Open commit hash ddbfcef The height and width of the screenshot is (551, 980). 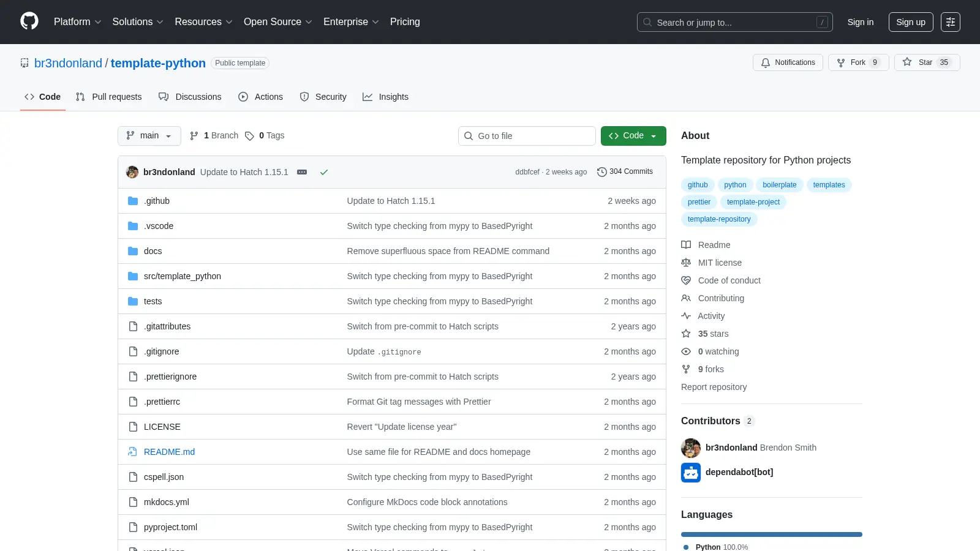point(527,172)
